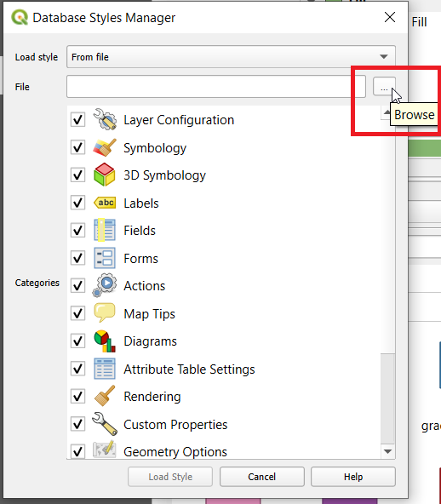Click the Diagrams pie chart icon
This screenshot has height=504, width=441.
pos(105,341)
